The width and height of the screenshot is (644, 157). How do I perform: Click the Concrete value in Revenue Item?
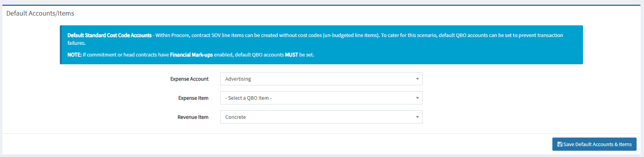235,117
